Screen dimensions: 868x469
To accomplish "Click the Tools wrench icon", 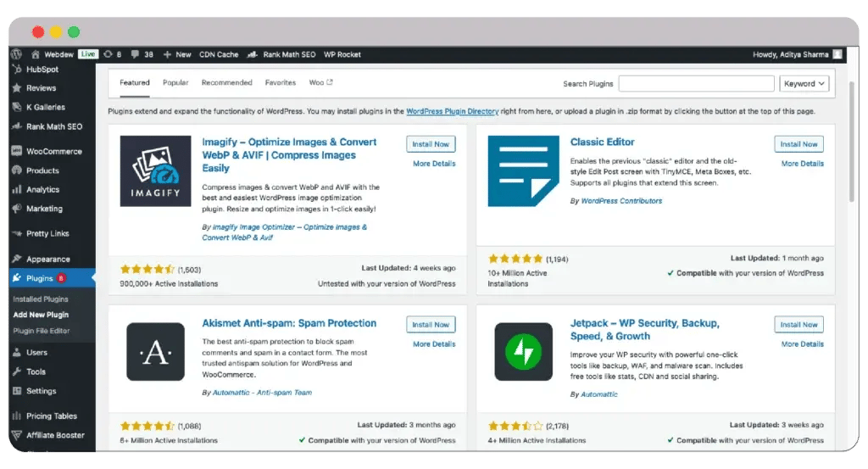I will pyautogui.click(x=17, y=371).
